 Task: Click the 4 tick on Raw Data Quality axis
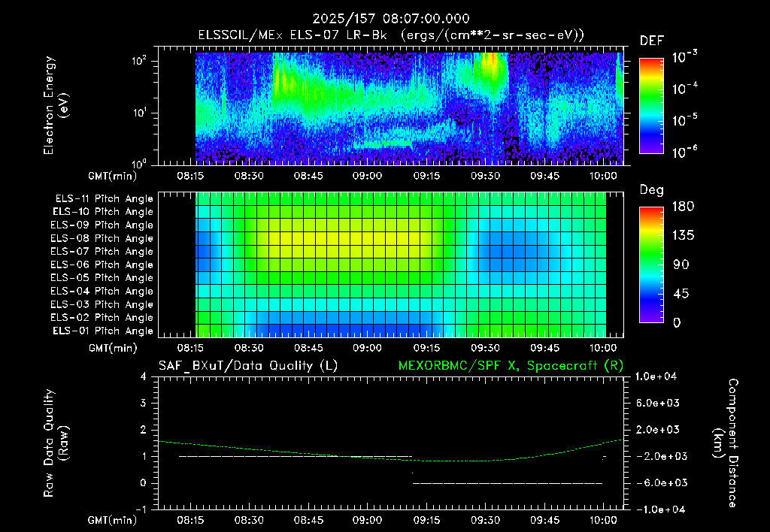(x=143, y=376)
